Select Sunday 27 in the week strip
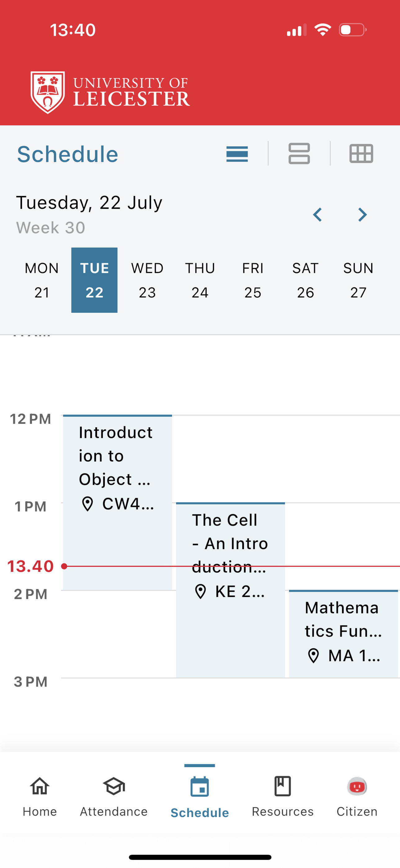This screenshot has height=868, width=400. pos(358,280)
